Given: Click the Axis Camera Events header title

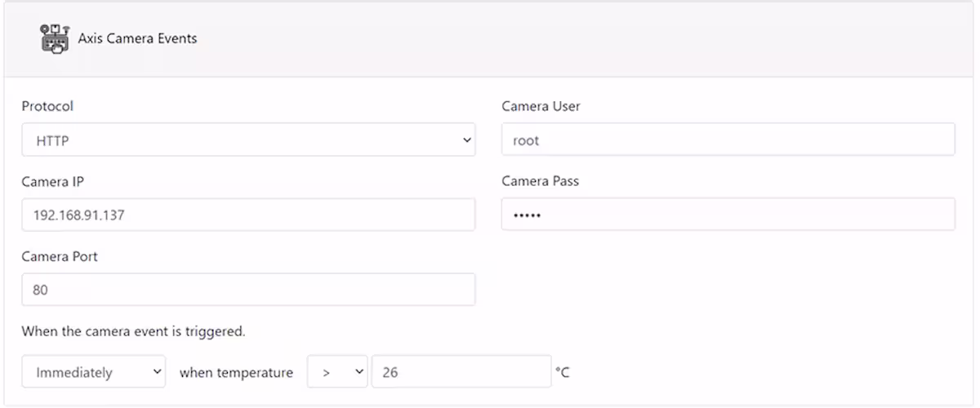Looking at the screenshot, I should click(x=137, y=38).
